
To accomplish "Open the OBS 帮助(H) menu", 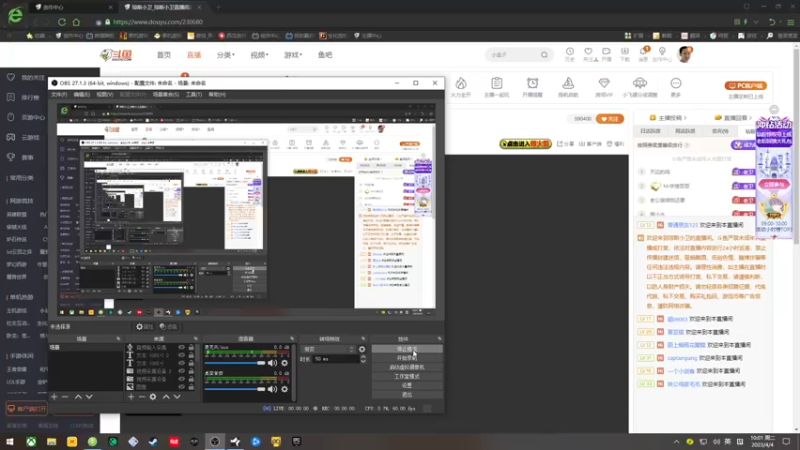I will pyautogui.click(x=217, y=94).
